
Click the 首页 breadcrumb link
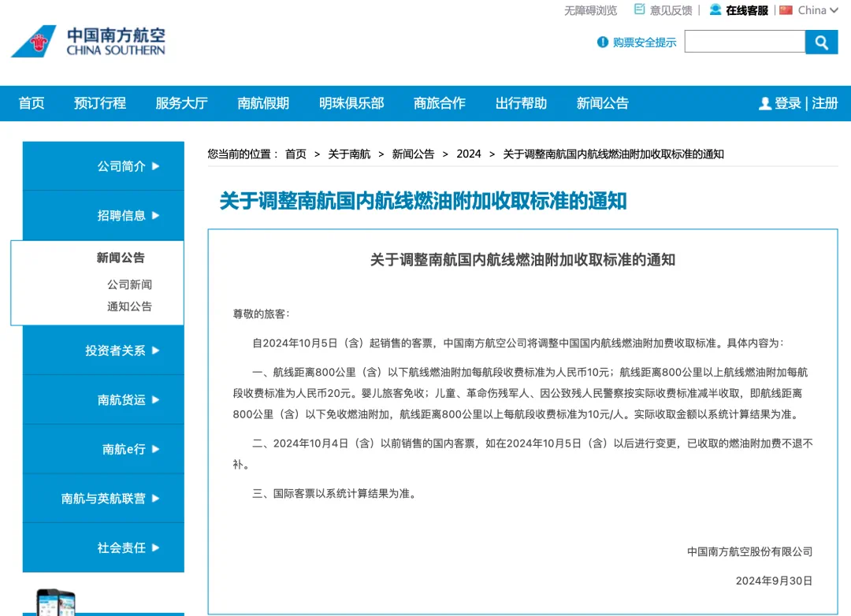[x=295, y=154]
